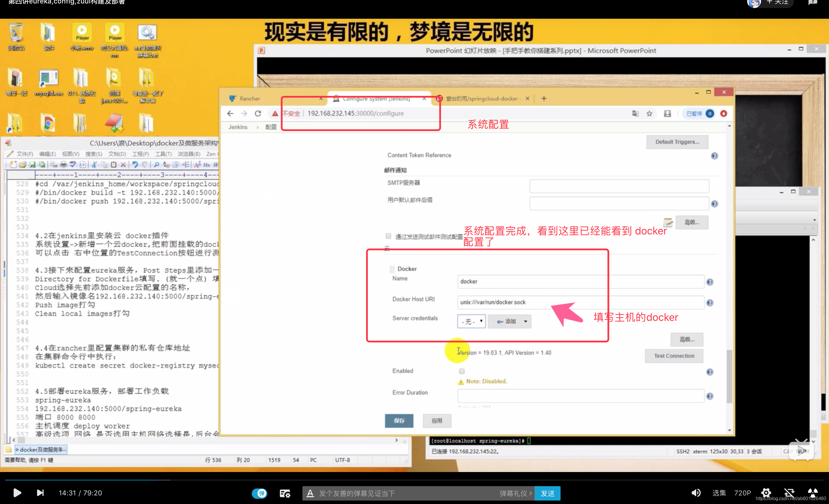Play the video with the play button
The image size is (829, 504).
(x=17, y=493)
